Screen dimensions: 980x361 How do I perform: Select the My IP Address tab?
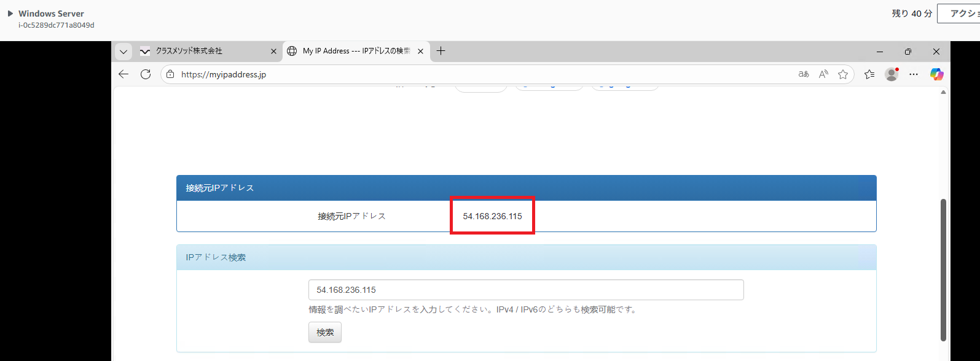point(356,51)
